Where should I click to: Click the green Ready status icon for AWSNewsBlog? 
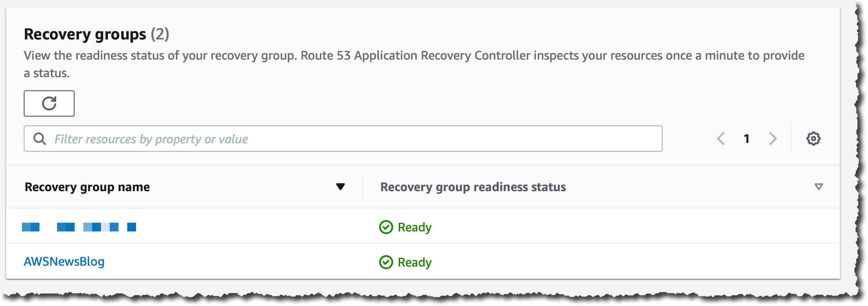[386, 263]
